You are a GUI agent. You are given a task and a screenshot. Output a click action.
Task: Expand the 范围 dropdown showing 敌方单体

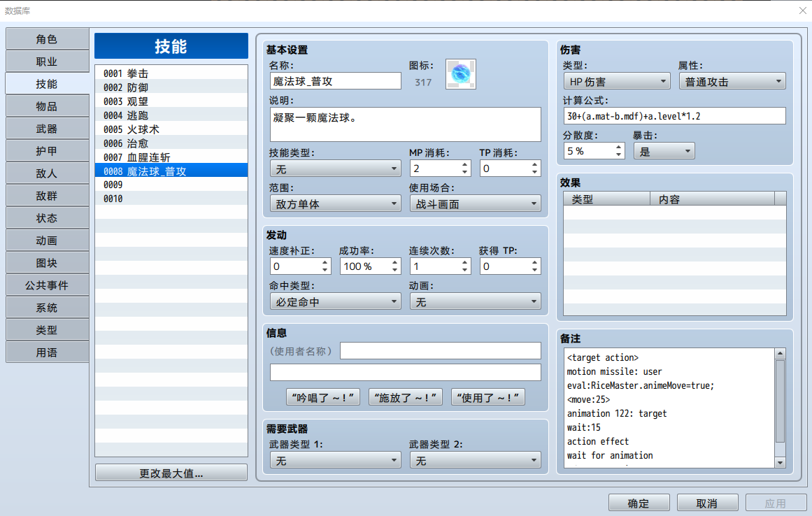[336, 204]
